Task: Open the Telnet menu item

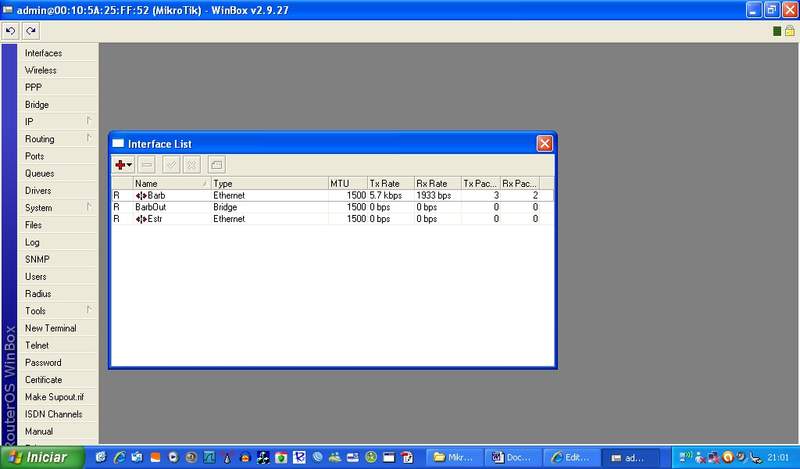Action: pos(37,345)
